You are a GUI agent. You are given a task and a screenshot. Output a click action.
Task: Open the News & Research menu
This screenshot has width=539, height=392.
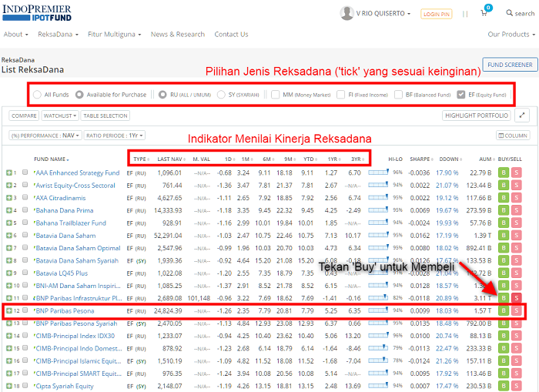tap(177, 35)
